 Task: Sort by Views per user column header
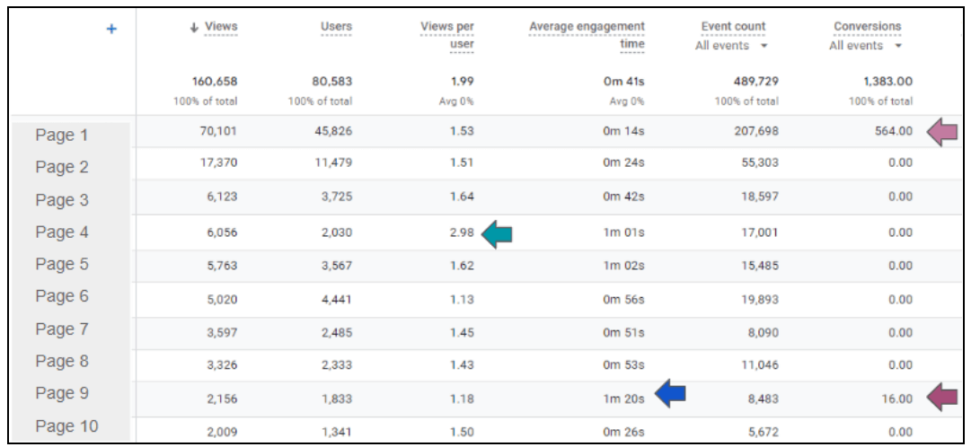pos(447,34)
